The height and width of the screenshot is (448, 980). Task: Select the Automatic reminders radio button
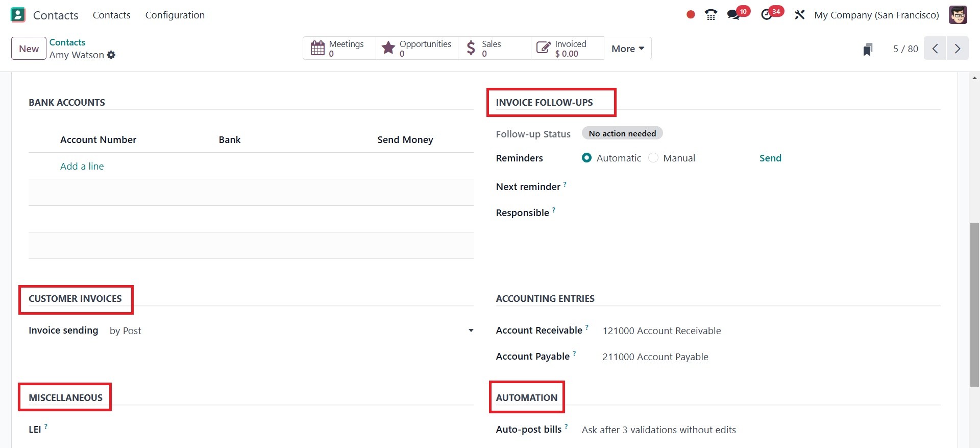587,158
